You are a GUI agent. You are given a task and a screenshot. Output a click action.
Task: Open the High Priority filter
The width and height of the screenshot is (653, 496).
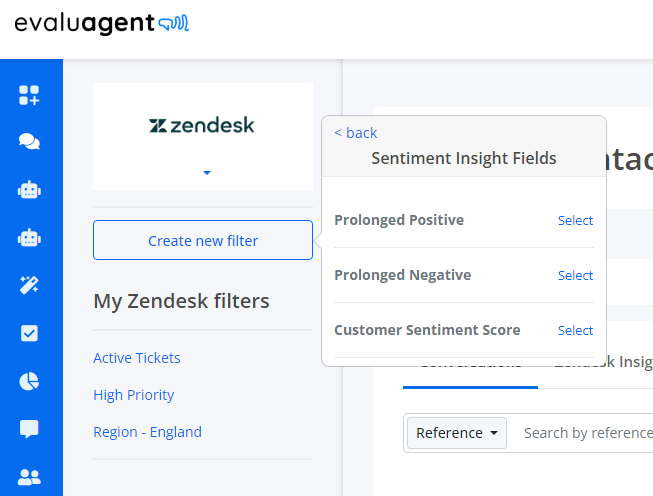click(134, 395)
